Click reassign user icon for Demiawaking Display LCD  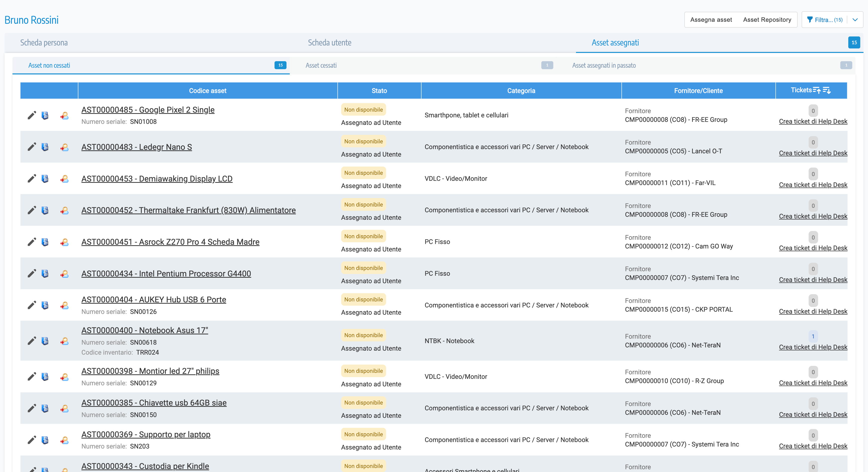pyautogui.click(x=64, y=179)
